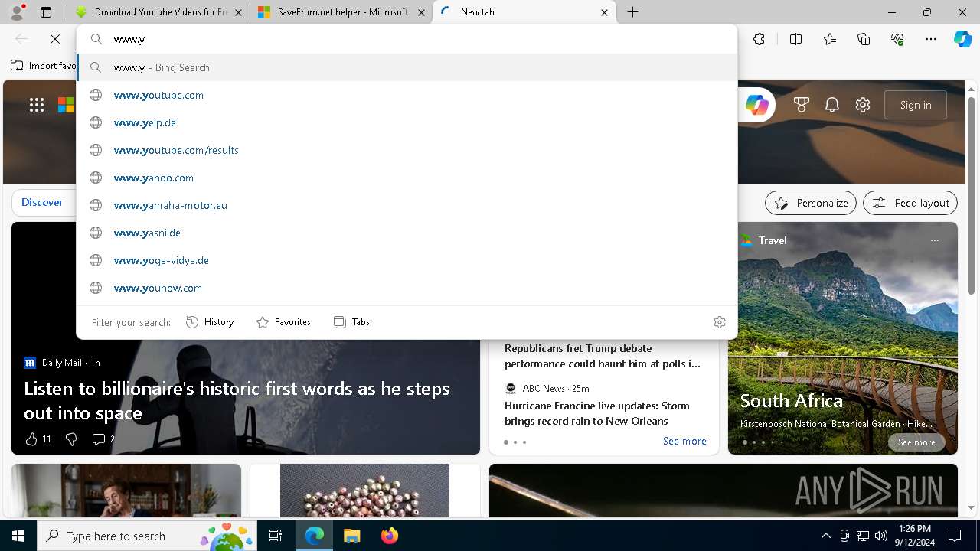Choose www.youtube.com suggestion
Viewport: 980px width, 551px height.
407,95
